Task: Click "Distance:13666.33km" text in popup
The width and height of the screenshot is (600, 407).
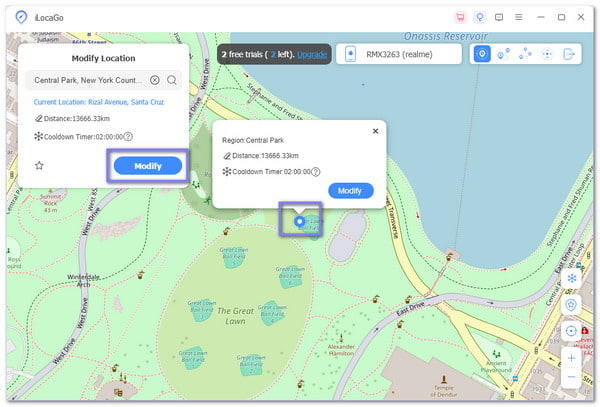Action: (x=265, y=156)
